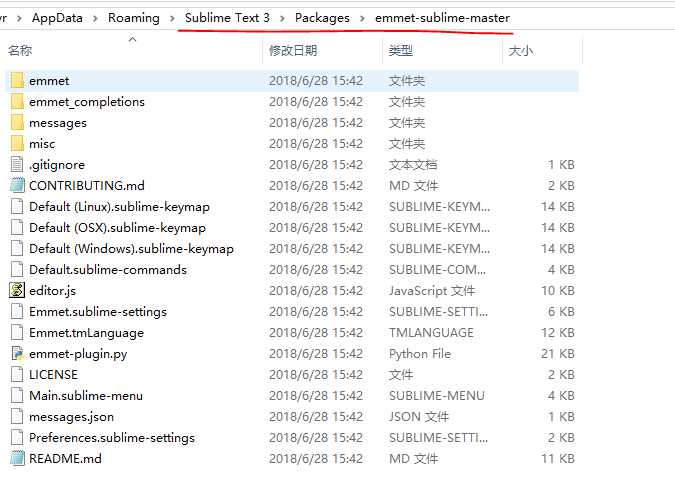675x492 pixels.
Task: Select file name emmet_completions
Action: coord(87,102)
